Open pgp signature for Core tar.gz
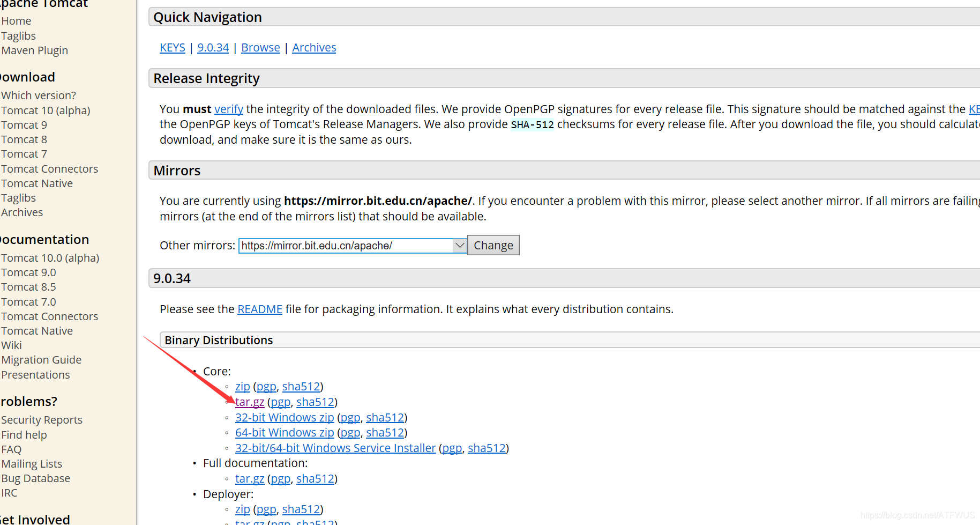This screenshot has height=525, width=980. coord(281,402)
